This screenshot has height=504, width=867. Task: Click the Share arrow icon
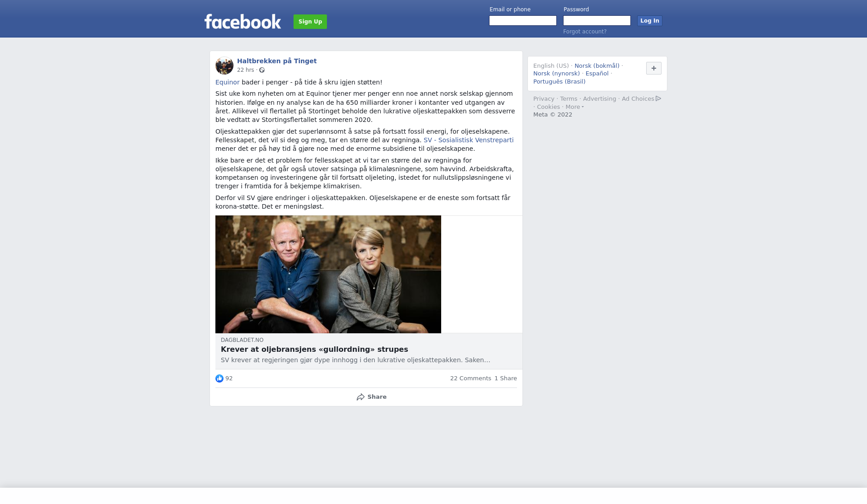(x=360, y=397)
